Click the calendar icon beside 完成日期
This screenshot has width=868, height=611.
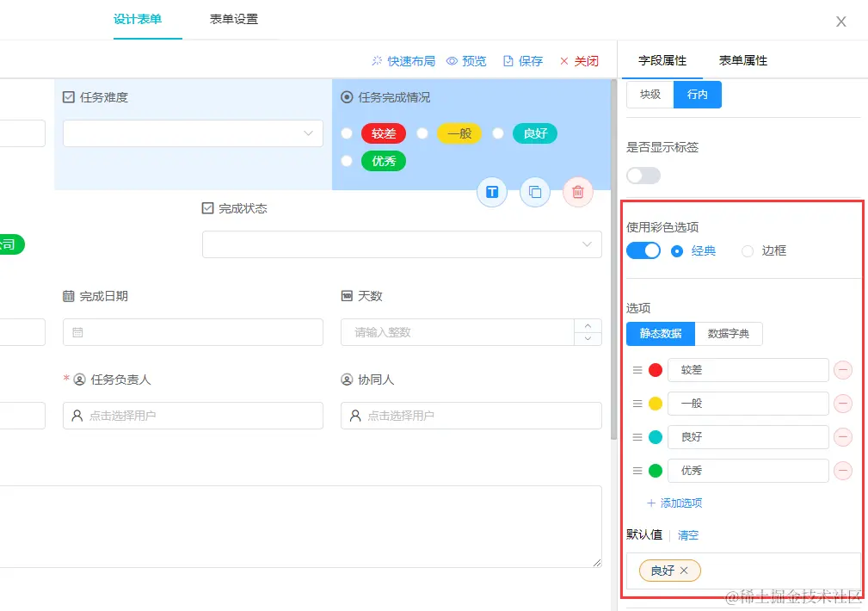tap(69, 296)
